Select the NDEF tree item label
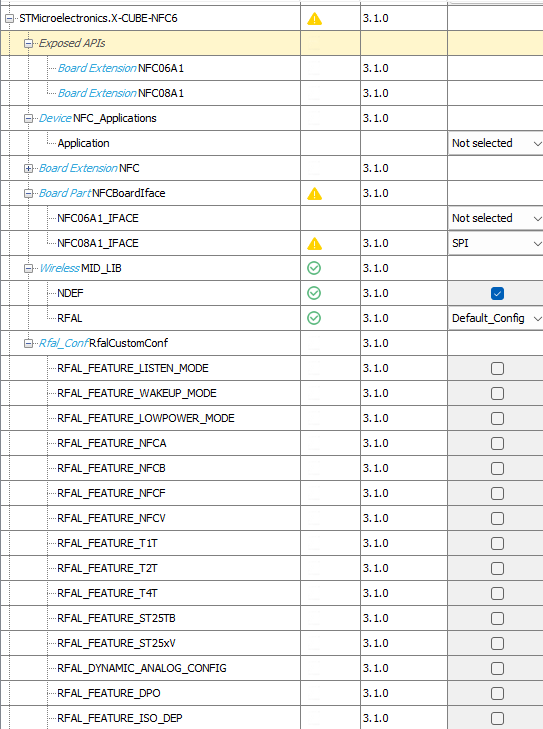 click(70, 293)
